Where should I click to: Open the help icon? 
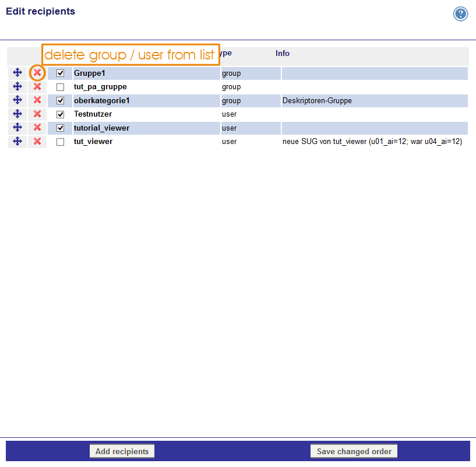[460, 14]
